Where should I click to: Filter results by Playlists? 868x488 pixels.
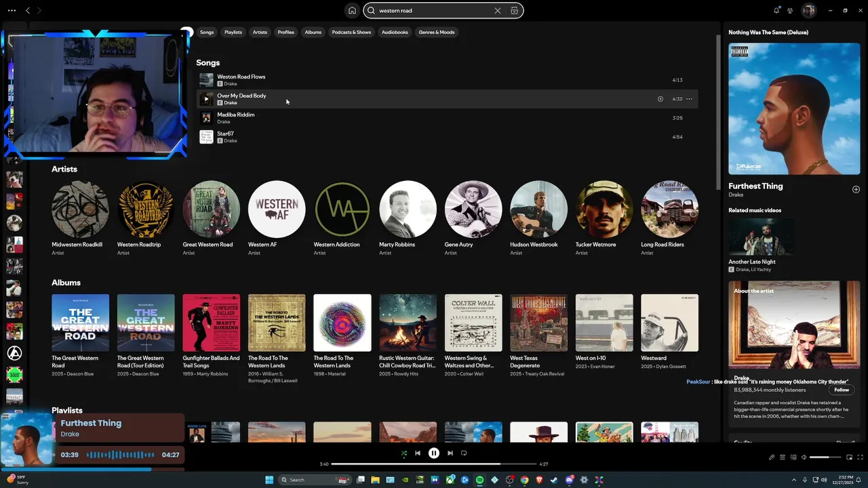pos(233,32)
